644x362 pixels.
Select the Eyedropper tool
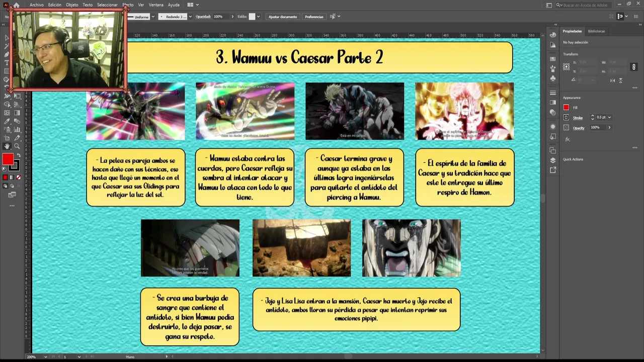(x=8, y=121)
